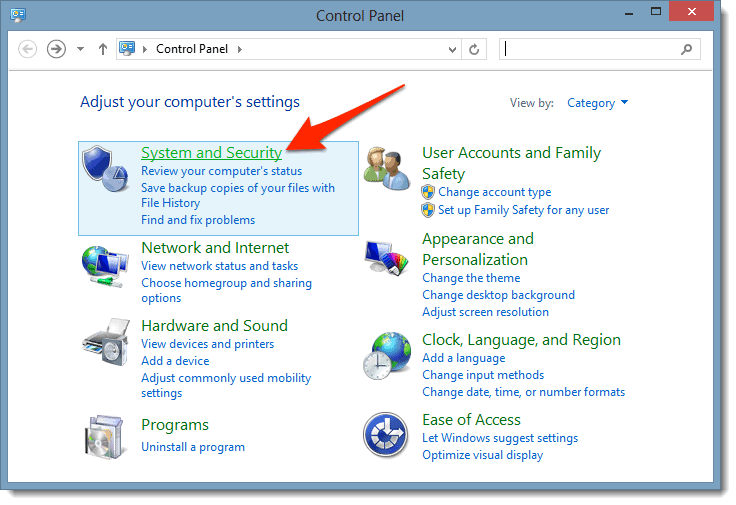This screenshot has width=736, height=505.
Task: Open Hardware and Sound category
Action: [215, 325]
